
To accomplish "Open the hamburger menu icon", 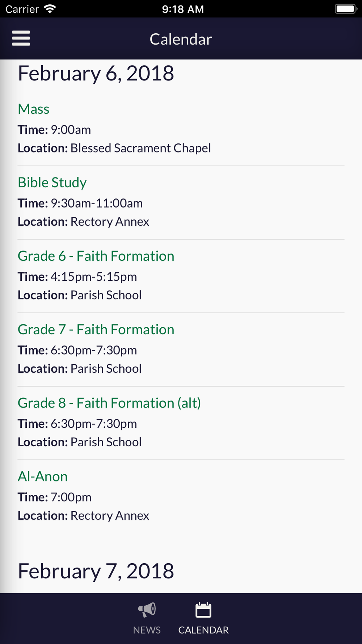I will (x=21, y=38).
